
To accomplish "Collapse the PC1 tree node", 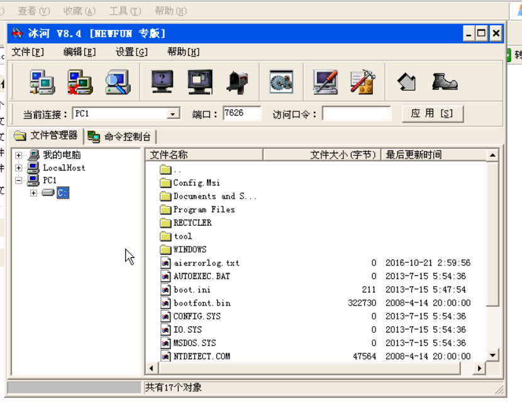I will [19, 180].
